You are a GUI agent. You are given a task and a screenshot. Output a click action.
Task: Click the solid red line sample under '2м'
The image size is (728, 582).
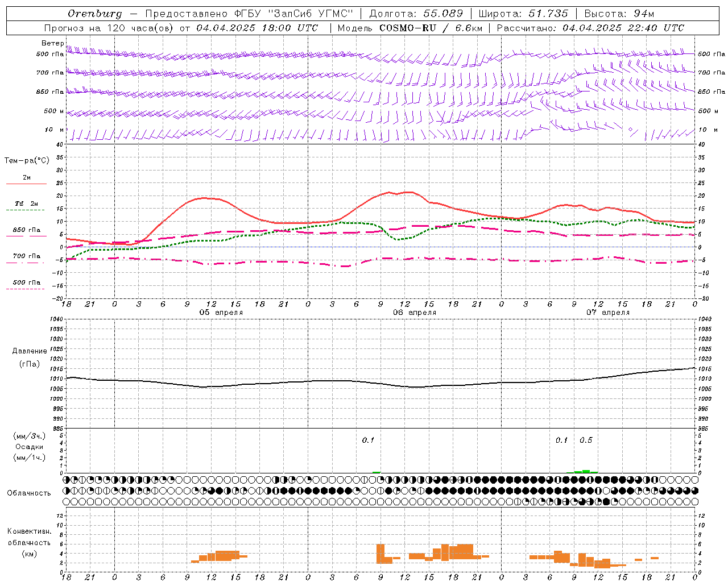pos(26,184)
